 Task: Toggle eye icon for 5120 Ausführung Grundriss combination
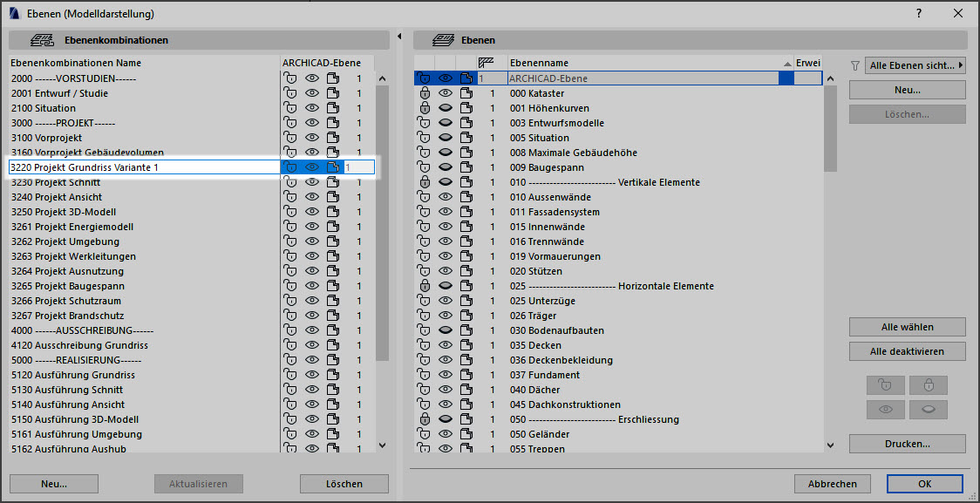click(x=312, y=375)
